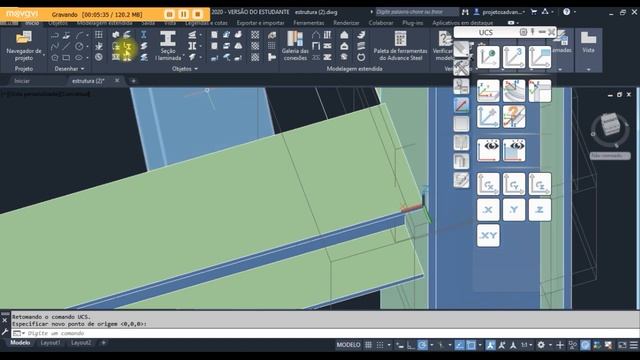Toggle polar tracking in status bar
The height and width of the screenshot is (360, 640).
pyautogui.click(x=422, y=345)
